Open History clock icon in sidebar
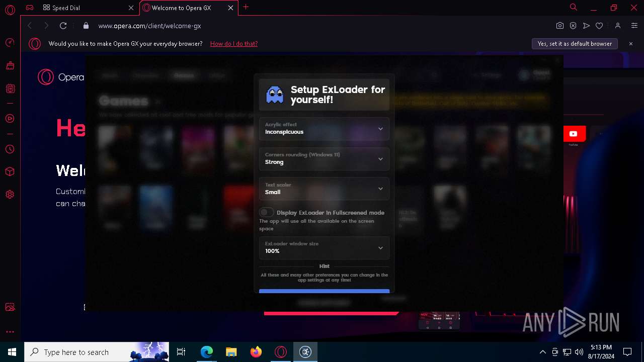The width and height of the screenshot is (644, 362). [x=10, y=149]
